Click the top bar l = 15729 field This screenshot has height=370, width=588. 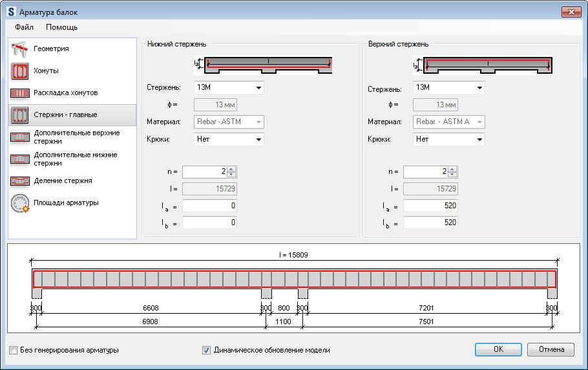coord(430,189)
